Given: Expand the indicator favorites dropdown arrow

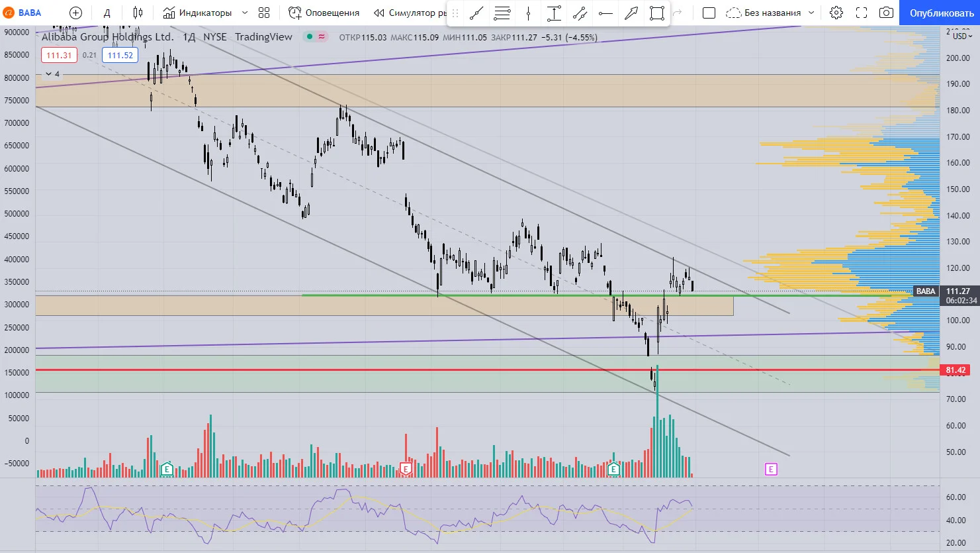Looking at the screenshot, I should point(245,13).
